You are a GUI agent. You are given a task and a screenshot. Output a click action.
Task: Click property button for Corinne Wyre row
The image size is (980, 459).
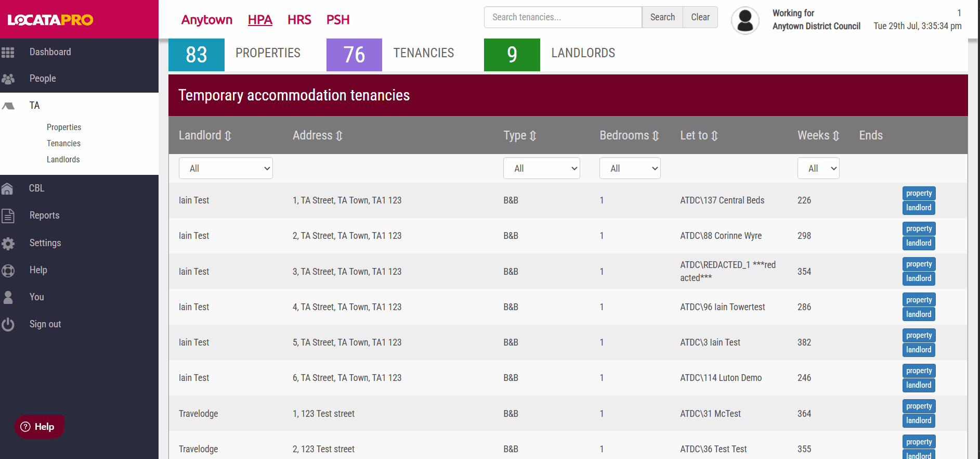coord(919,228)
